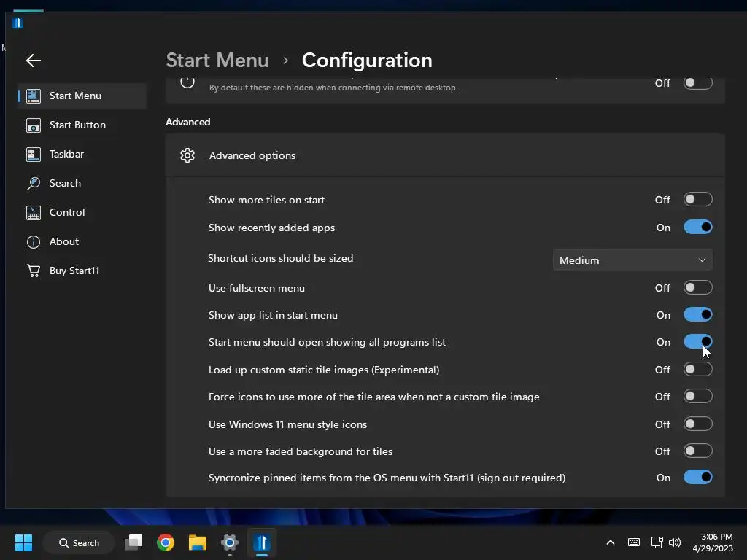Click the Configuration breadcrumb title
The image size is (747, 560).
(x=367, y=61)
